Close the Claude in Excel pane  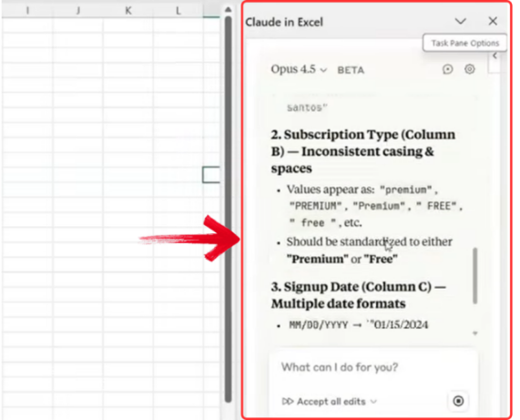coord(493,21)
